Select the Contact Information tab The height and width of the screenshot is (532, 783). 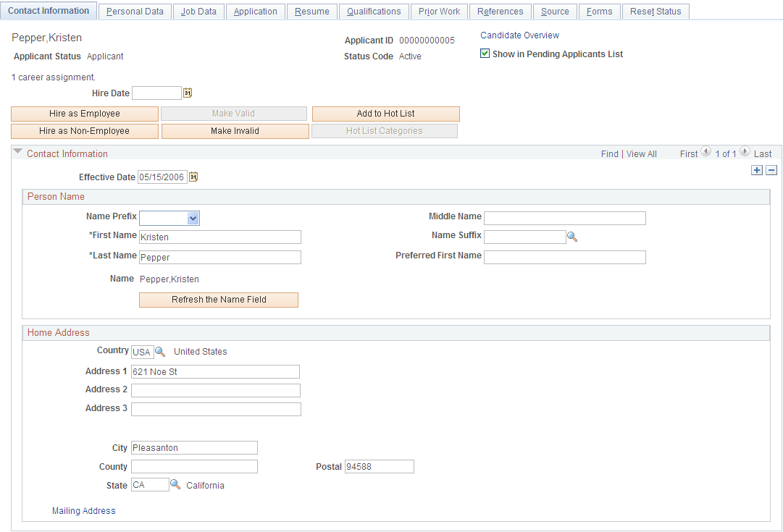coord(49,10)
